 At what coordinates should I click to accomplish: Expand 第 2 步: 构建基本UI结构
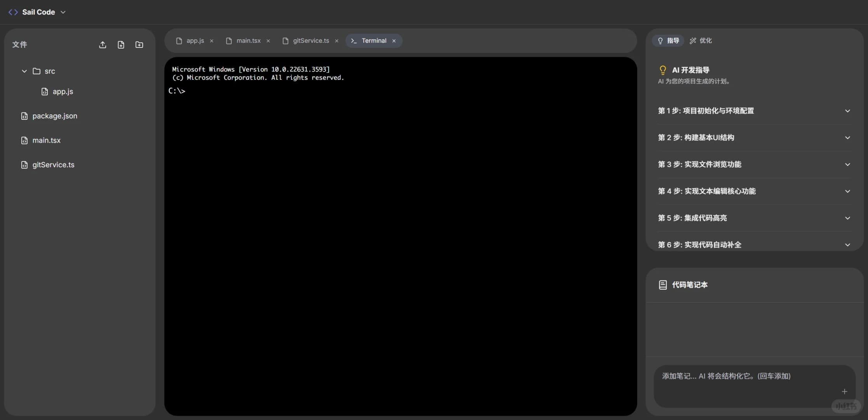(x=754, y=138)
